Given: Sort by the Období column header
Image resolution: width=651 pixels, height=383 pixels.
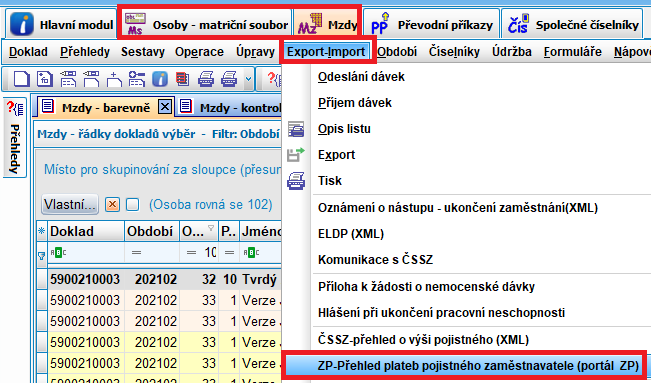Looking at the screenshot, I should click(152, 231).
